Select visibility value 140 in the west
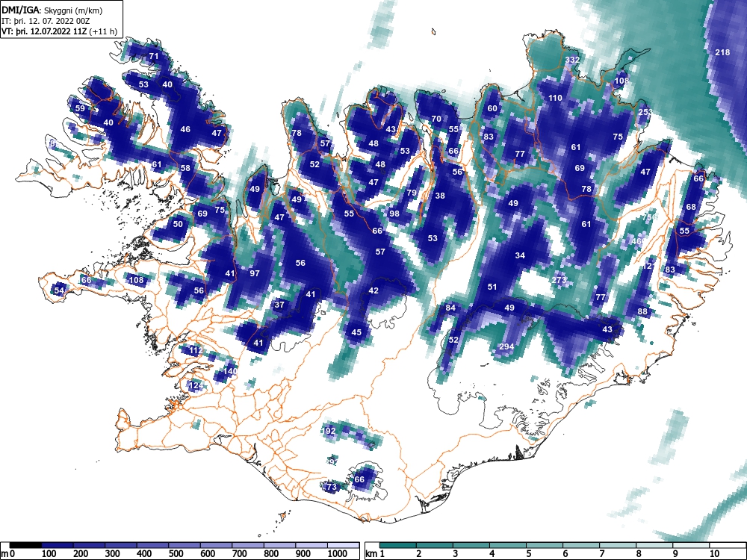The height and width of the screenshot is (560, 747). pyautogui.click(x=230, y=371)
